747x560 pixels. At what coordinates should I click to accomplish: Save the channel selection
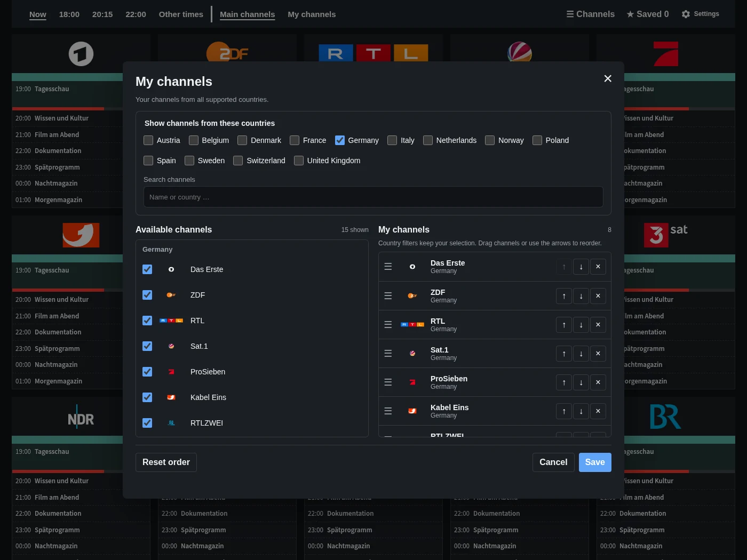(595, 462)
